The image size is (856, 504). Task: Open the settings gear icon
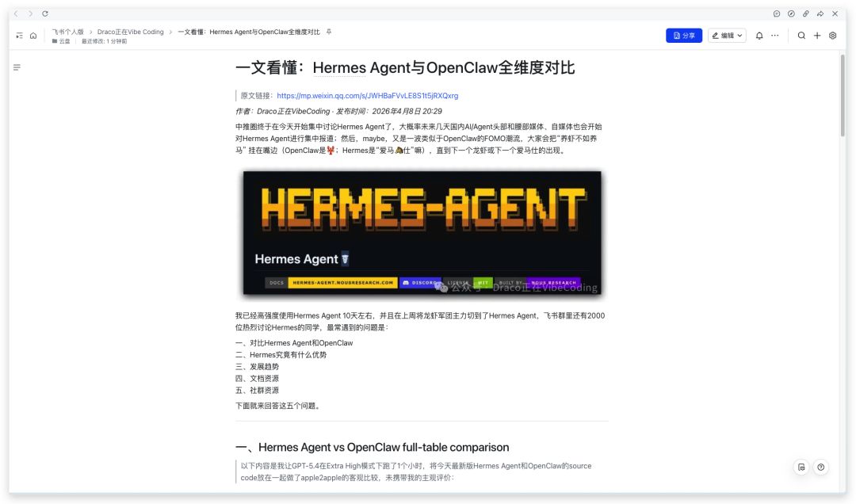point(833,35)
